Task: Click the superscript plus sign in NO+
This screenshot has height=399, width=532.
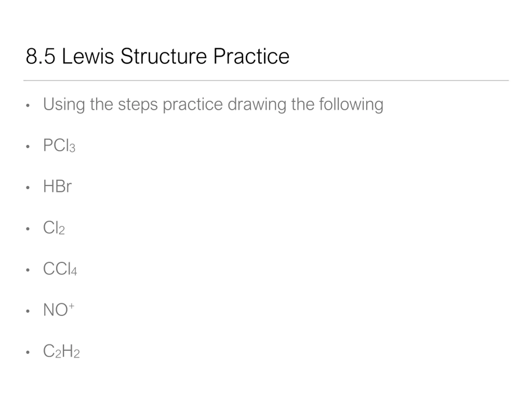Action: pyautogui.click(x=72, y=306)
